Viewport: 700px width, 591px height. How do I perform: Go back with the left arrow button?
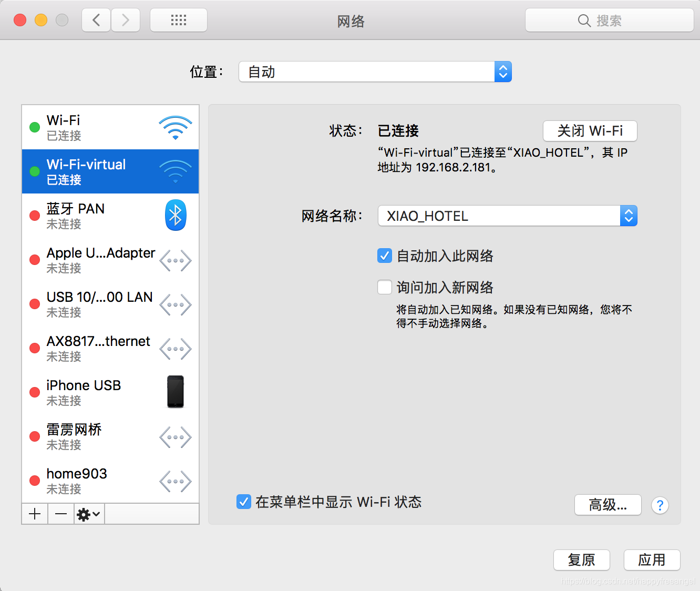click(96, 21)
